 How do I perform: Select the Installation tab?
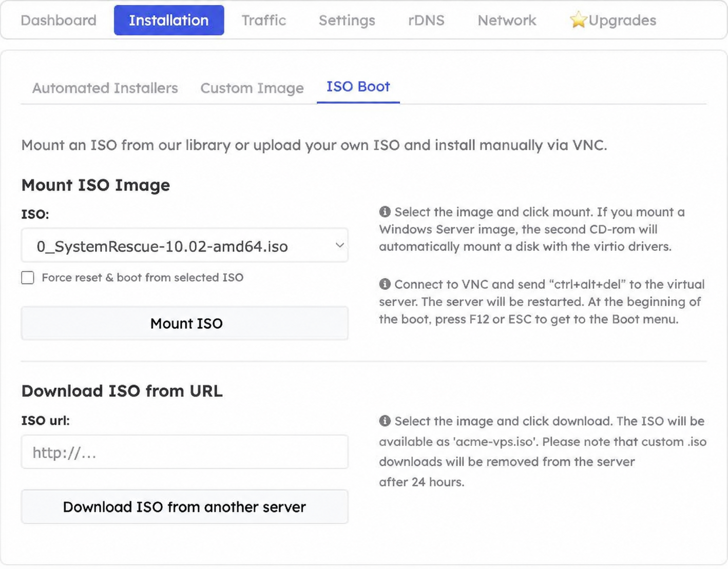tap(169, 20)
